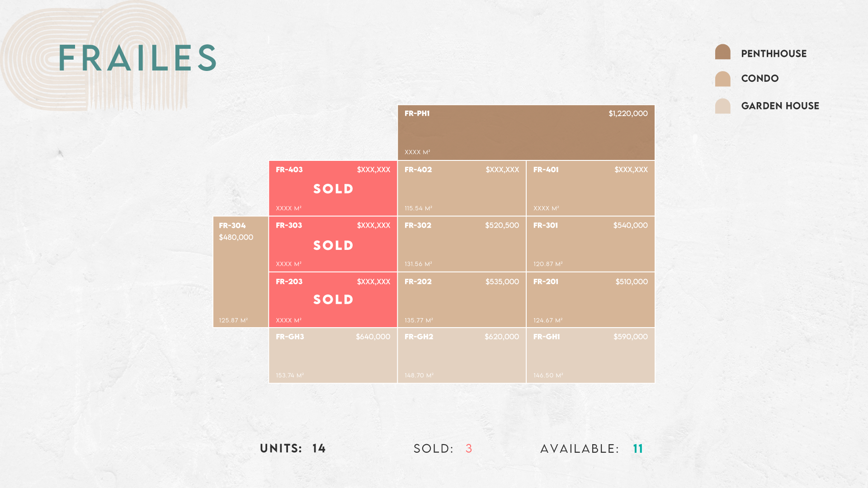Select the FR-202 unit priced $535,000

tap(462, 300)
